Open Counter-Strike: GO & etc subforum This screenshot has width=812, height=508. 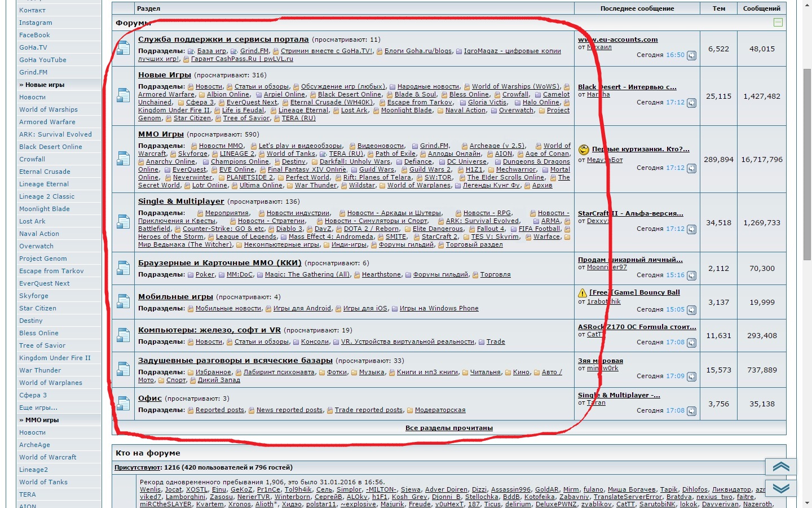coord(223,229)
